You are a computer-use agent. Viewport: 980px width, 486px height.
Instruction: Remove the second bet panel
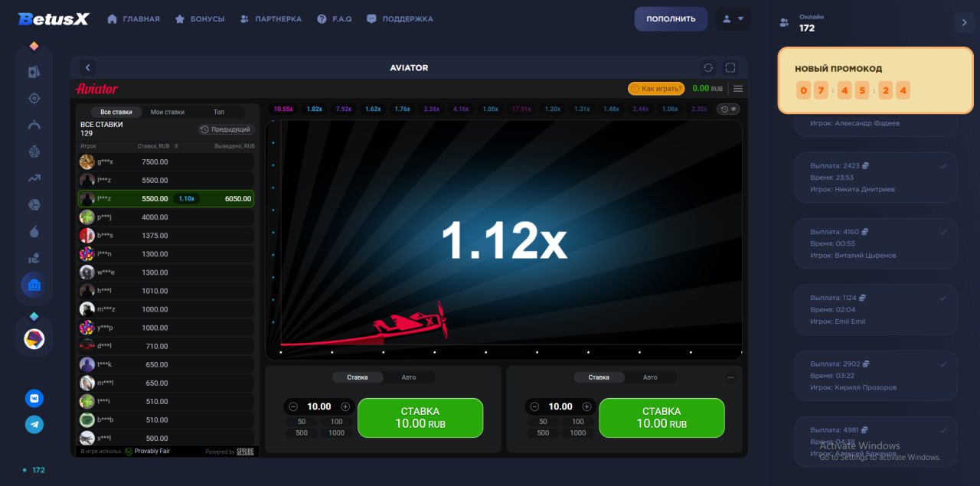(730, 377)
